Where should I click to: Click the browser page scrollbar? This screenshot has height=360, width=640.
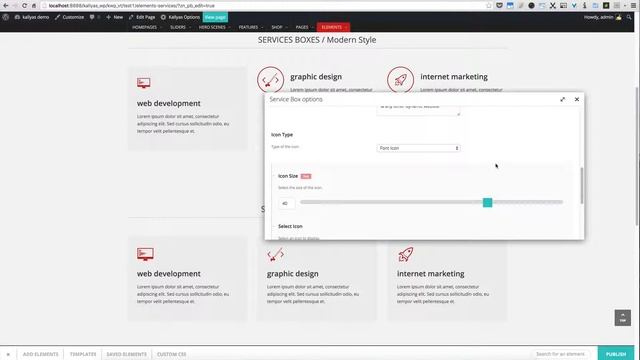coord(637,155)
